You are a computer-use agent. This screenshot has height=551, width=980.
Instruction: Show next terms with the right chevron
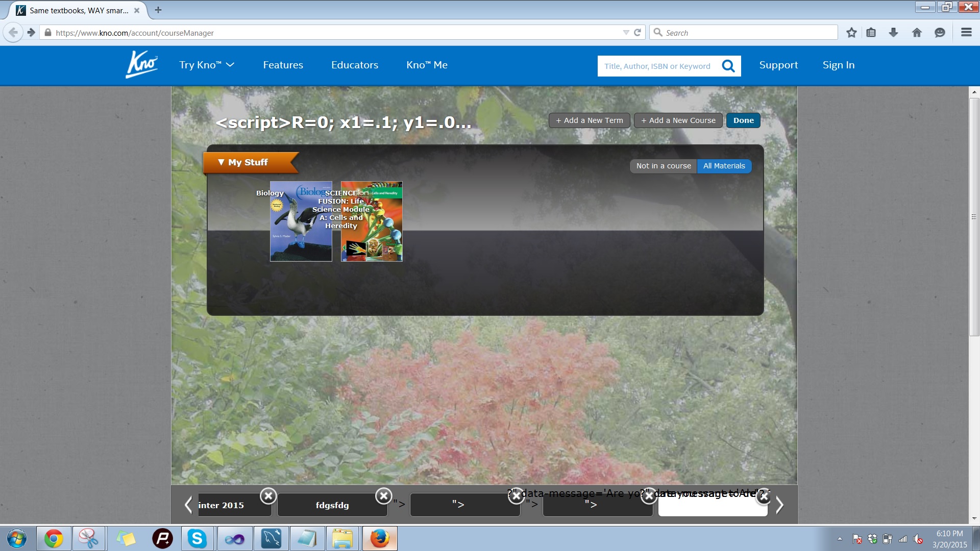tap(779, 505)
